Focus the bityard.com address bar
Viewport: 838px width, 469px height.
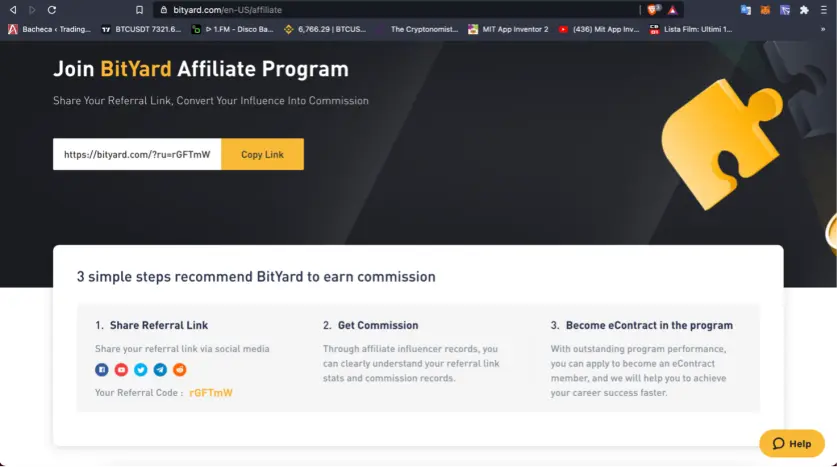[x=395, y=10]
